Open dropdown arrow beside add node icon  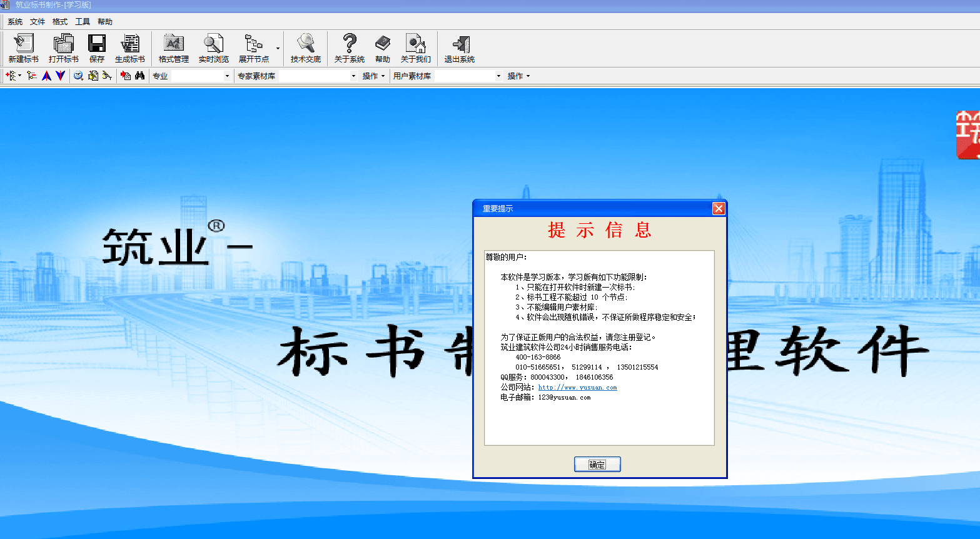[x=19, y=76]
